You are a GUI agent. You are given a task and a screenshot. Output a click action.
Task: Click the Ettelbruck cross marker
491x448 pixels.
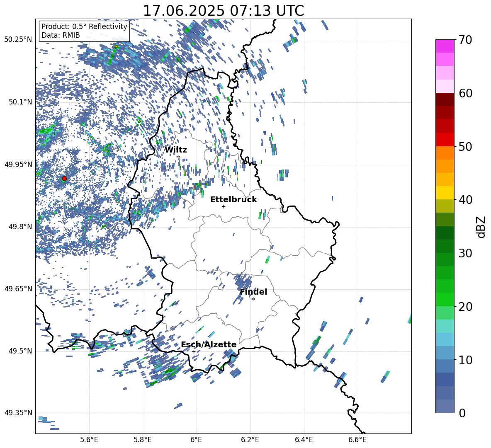(x=224, y=206)
